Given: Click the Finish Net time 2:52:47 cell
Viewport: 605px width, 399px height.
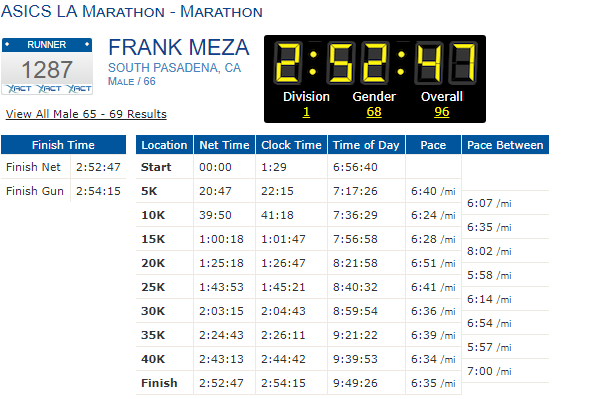Looking at the screenshot, I should pos(98,167).
